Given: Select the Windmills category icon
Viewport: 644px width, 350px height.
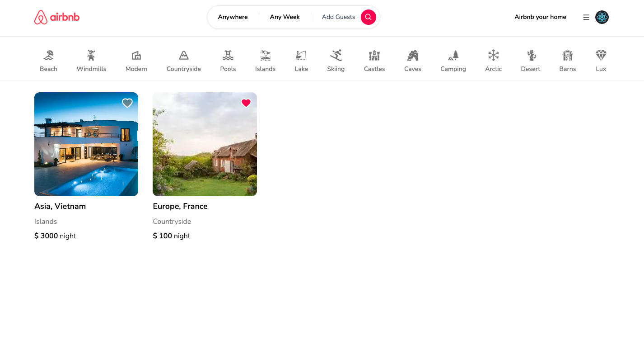Looking at the screenshot, I should click(x=91, y=55).
